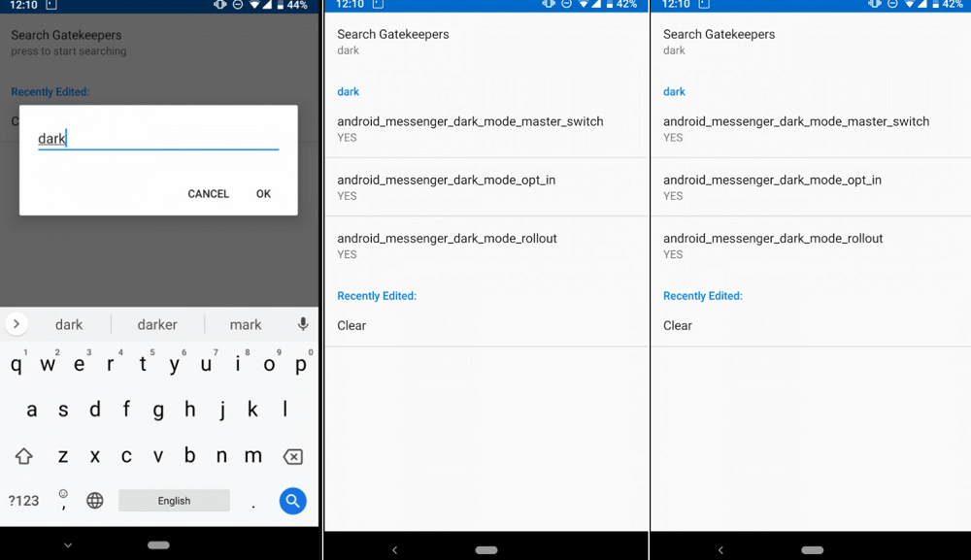Tap the q key
The image size is (971, 560).
17,365
